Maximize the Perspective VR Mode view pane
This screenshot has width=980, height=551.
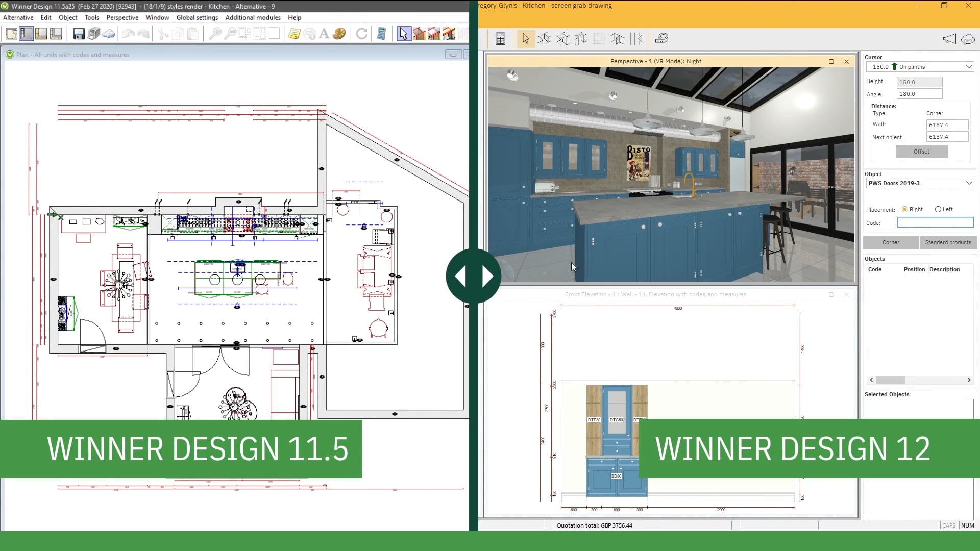pos(831,61)
